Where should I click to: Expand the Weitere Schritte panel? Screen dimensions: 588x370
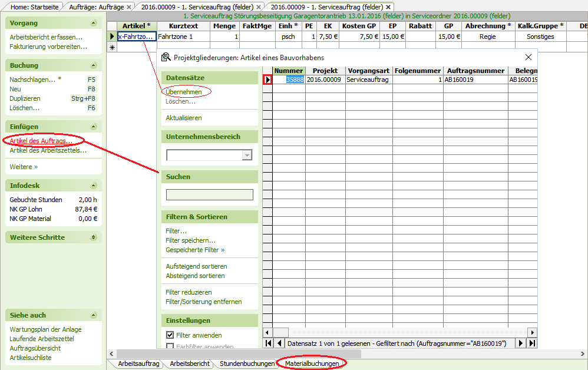94,237
